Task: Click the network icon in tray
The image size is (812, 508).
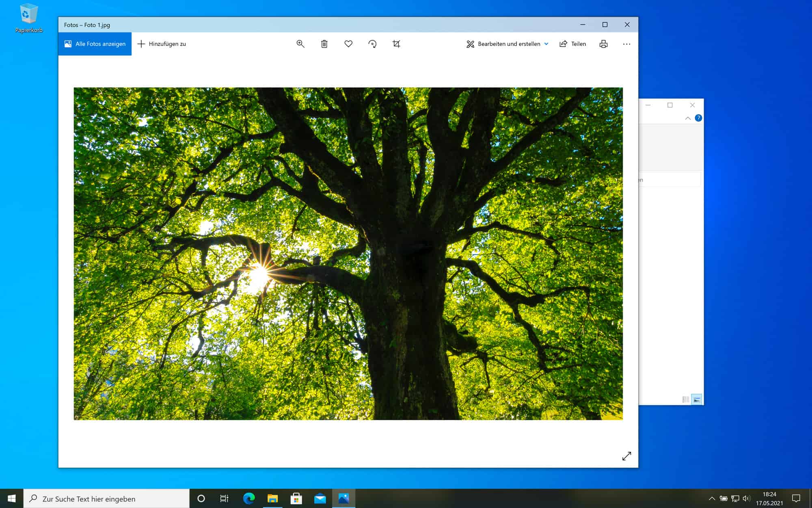Action: coord(735,499)
